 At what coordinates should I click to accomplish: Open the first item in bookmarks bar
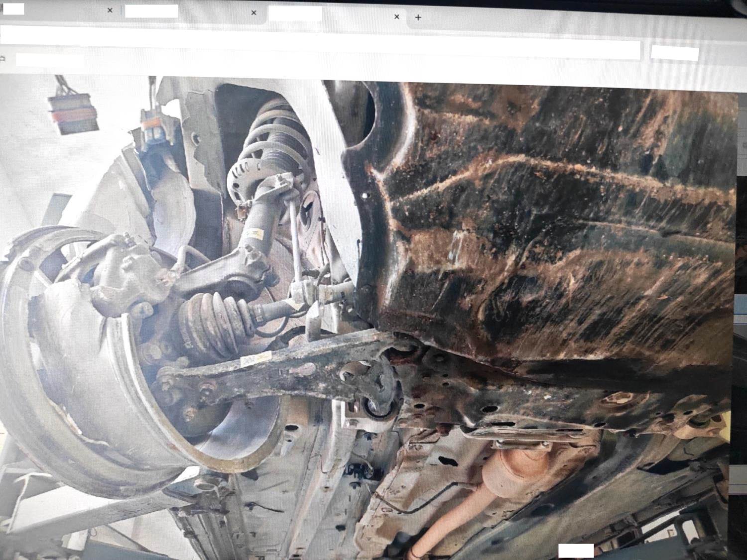click(49, 60)
